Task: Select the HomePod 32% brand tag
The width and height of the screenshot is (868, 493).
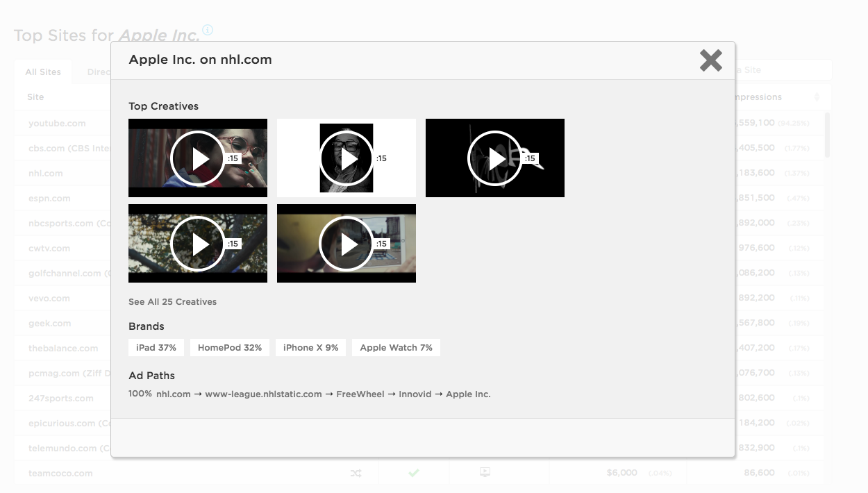Action: (x=230, y=348)
